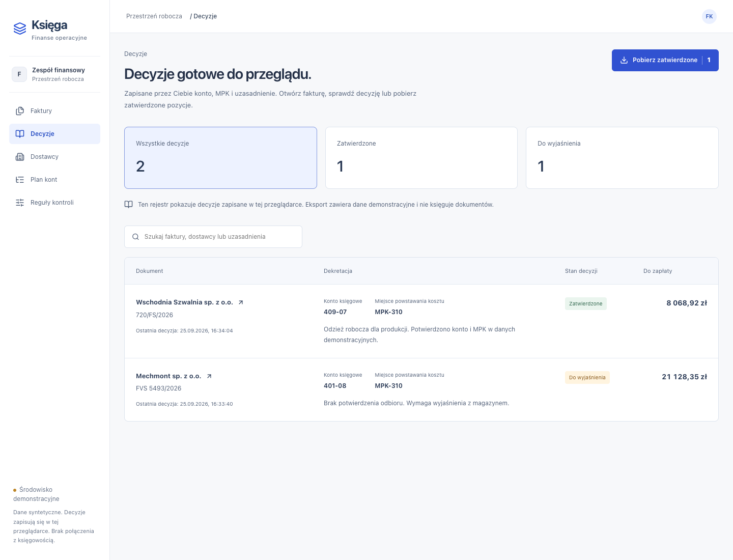Image resolution: width=733 pixels, height=560 pixels.
Task: Click the Reguły kontroli sliders icon
Action: coord(20,203)
